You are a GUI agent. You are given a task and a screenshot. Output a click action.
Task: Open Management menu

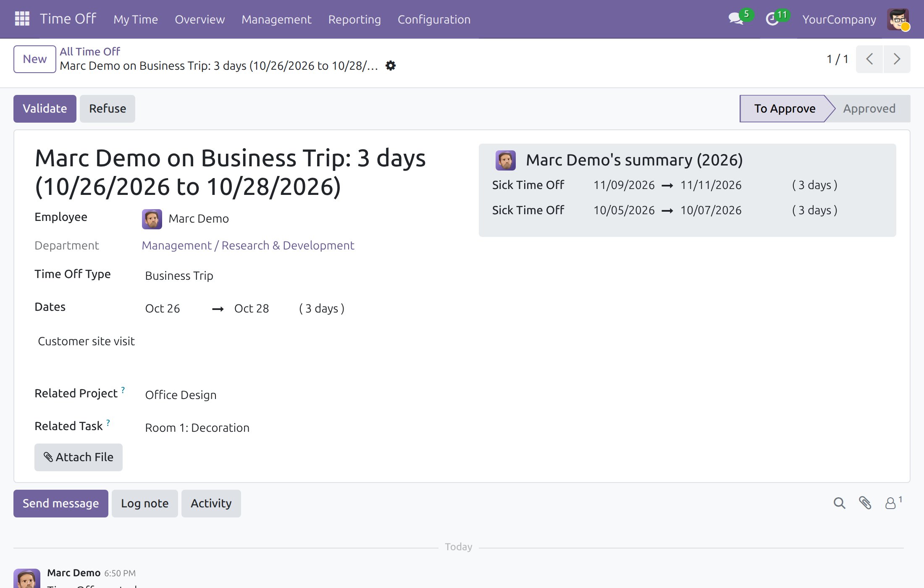(276, 19)
